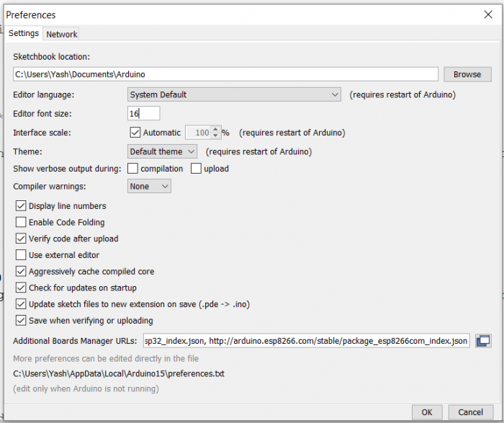The width and height of the screenshot is (504, 423).
Task: Toggle Check for updates on startup
Action: (21, 288)
